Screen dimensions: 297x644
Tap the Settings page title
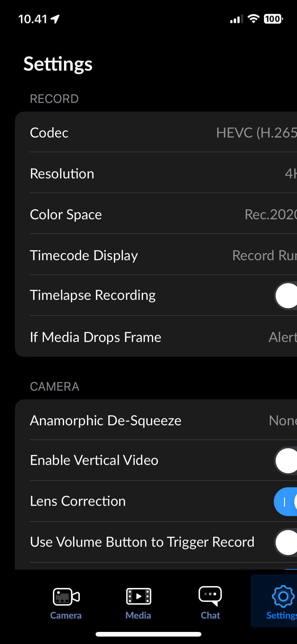[x=58, y=64]
